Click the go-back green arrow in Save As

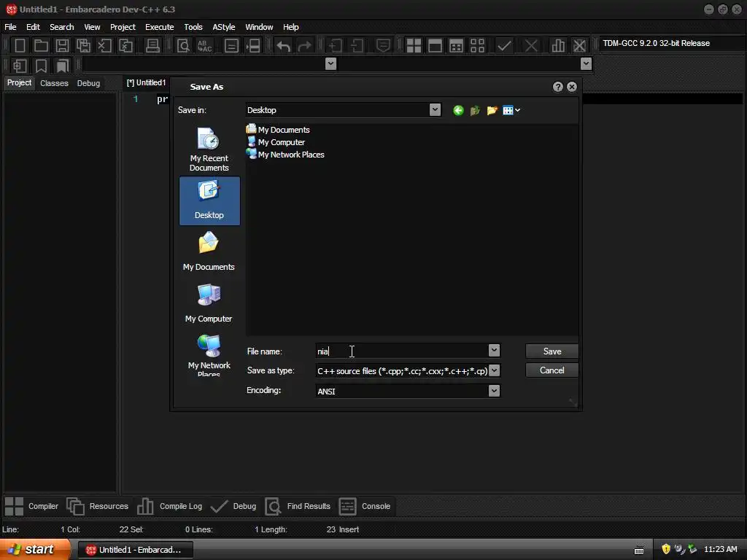pyautogui.click(x=458, y=111)
